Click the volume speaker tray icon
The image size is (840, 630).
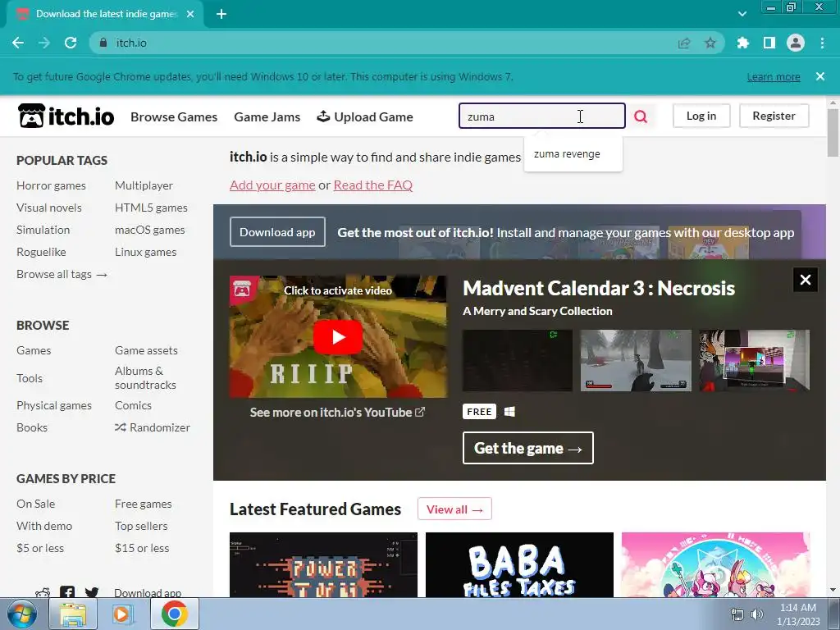coord(757,614)
